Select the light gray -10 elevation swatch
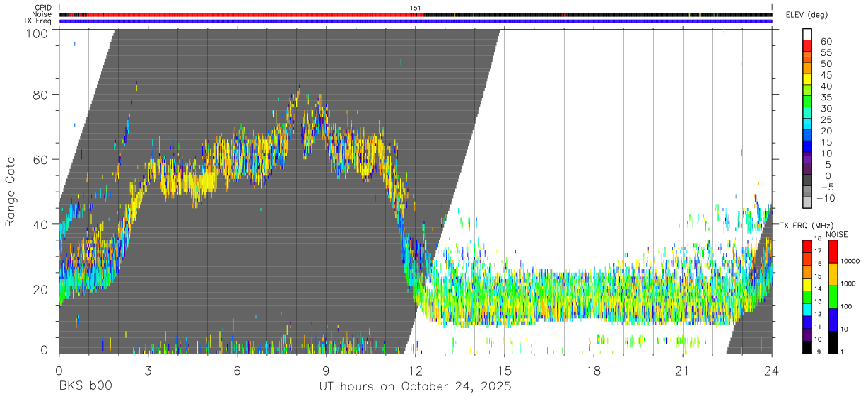 coord(807,202)
